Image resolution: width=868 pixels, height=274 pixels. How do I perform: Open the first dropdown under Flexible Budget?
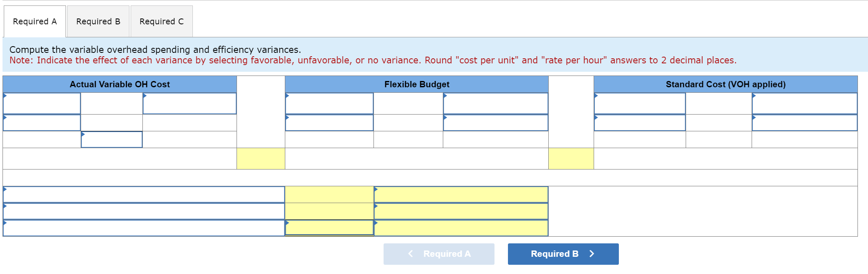click(329, 104)
